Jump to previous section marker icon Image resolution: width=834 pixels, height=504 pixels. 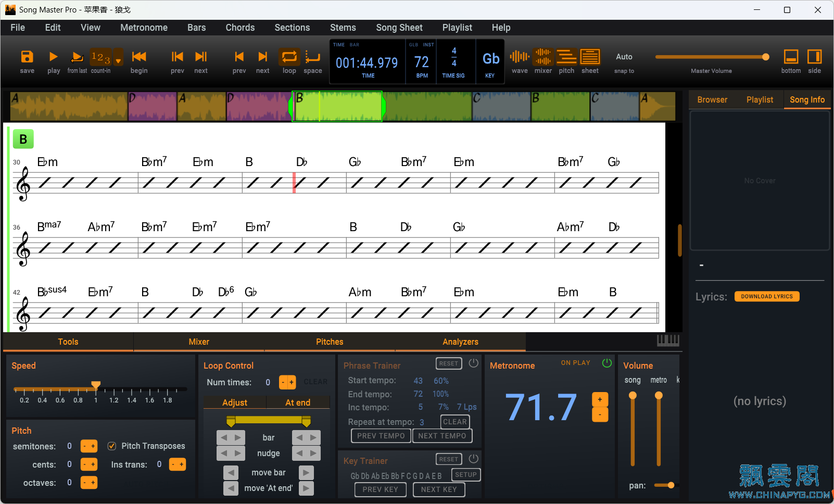239,56
